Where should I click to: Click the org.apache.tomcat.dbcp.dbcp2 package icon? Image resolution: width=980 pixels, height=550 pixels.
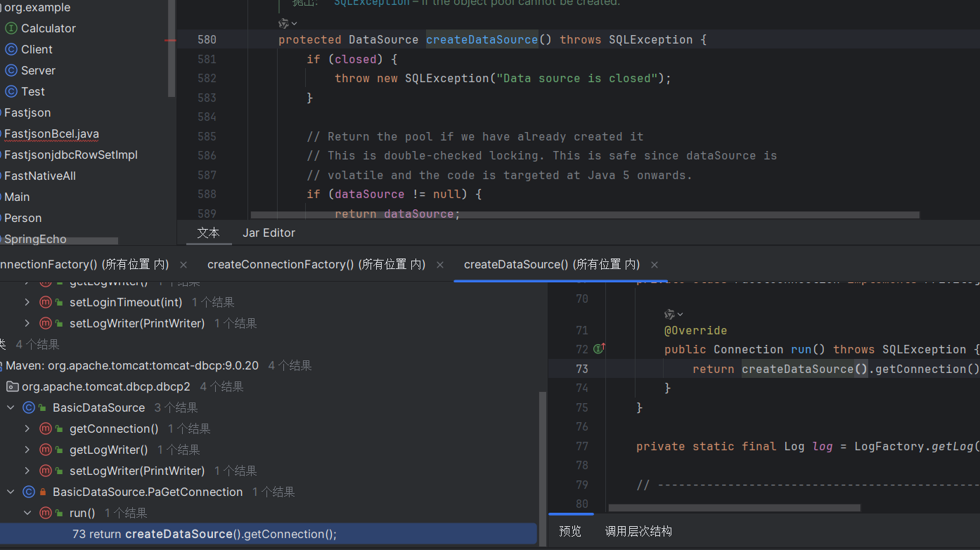click(x=12, y=386)
